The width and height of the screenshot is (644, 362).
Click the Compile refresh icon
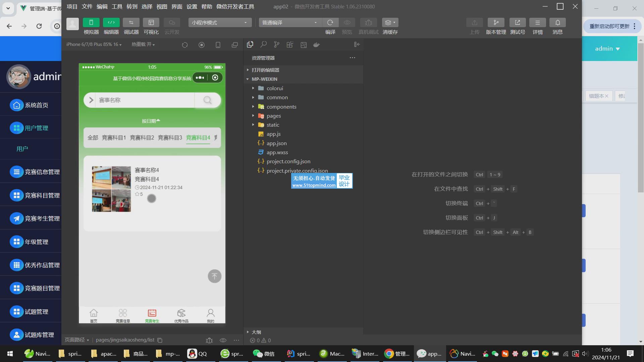330,22
